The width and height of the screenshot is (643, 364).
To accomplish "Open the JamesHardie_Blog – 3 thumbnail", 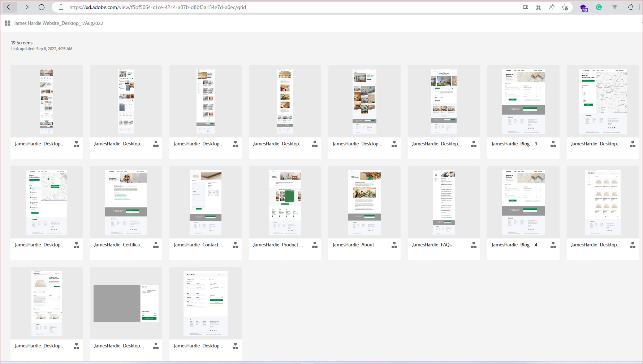I will click(523, 101).
